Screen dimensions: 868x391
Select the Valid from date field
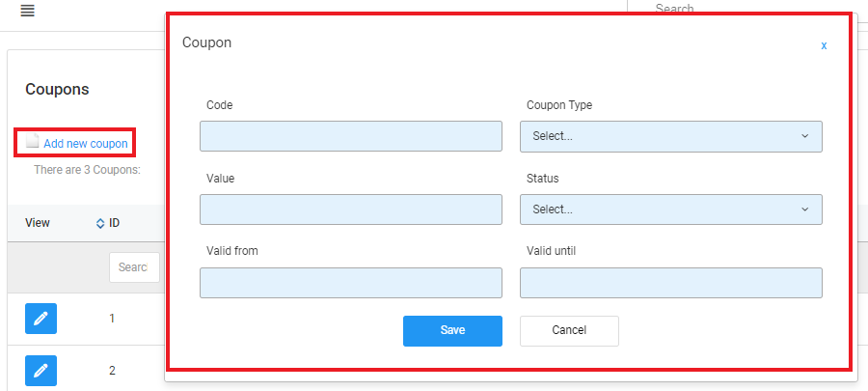pos(350,283)
